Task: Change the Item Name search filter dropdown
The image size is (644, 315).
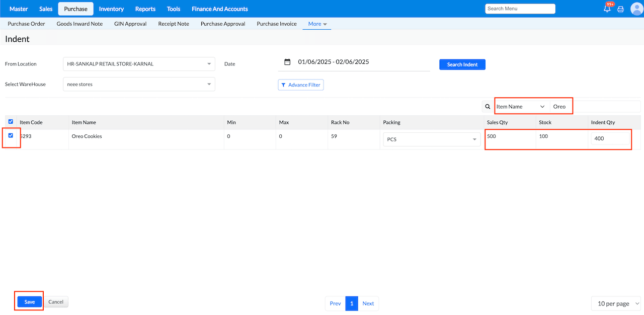Action: tap(520, 107)
